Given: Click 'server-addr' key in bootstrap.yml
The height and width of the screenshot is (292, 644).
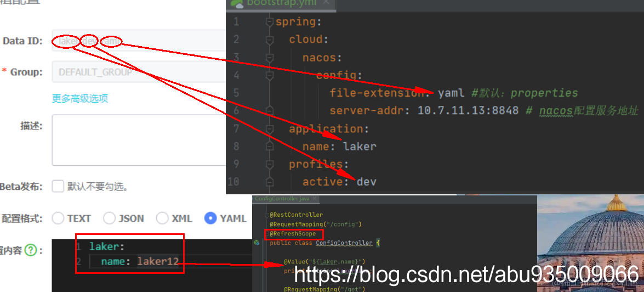Looking at the screenshot, I should (x=366, y=111).
